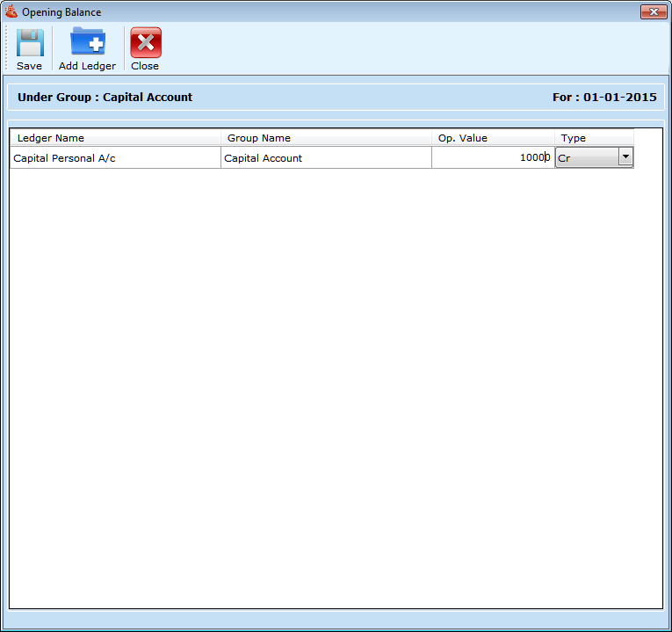This screenshot has height=632, width=672.
Task: Click the Under Group : Capital Account heading
Action: coord(105,98)
